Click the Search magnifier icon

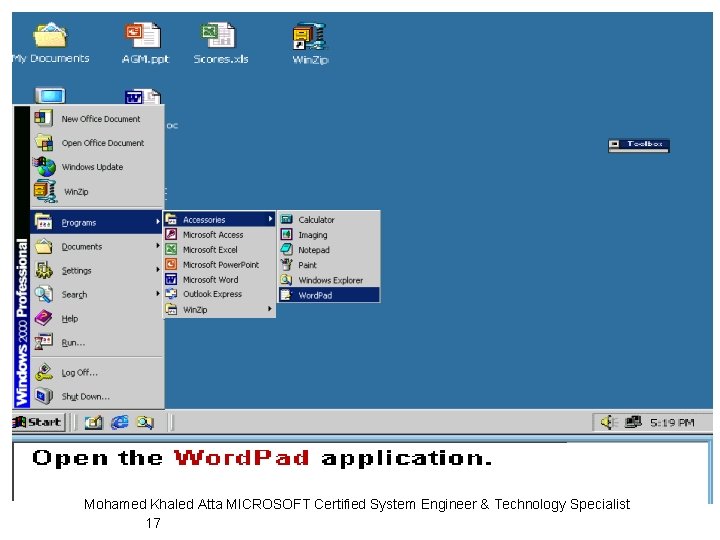pyautogui.click(x=44, y=294)
